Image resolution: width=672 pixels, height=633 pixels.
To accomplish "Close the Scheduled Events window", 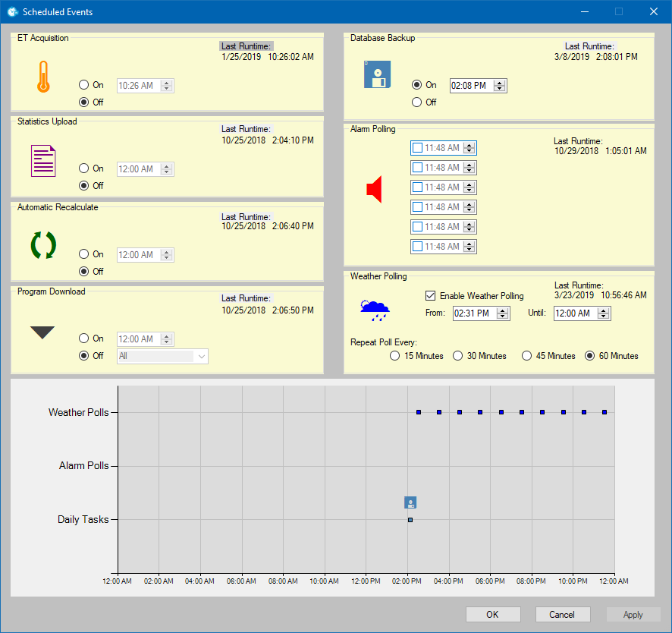I will (654, 11).
